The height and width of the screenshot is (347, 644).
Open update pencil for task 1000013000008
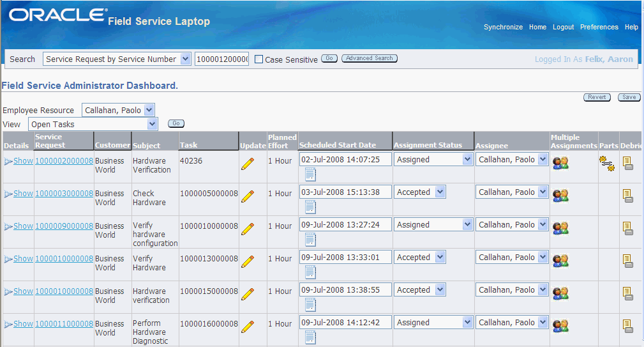click(x=248, y=261)
